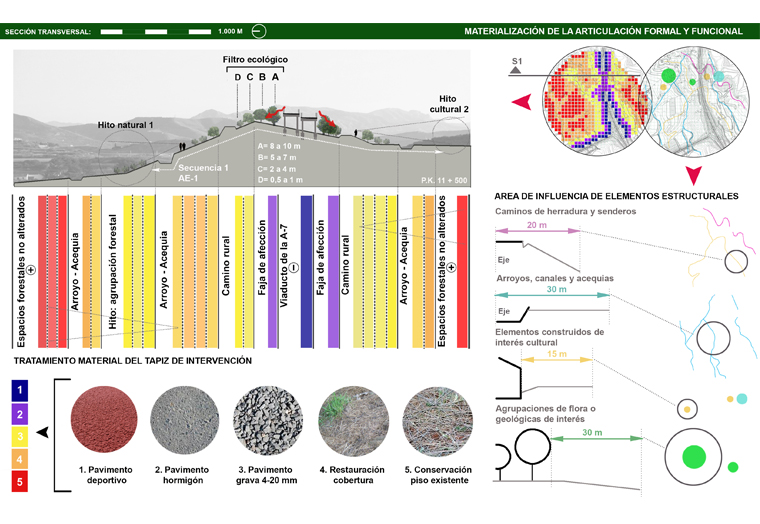
Task: Click the red left-pointing arrow near map
Action: pyautogui.click(x=522, y=102)
